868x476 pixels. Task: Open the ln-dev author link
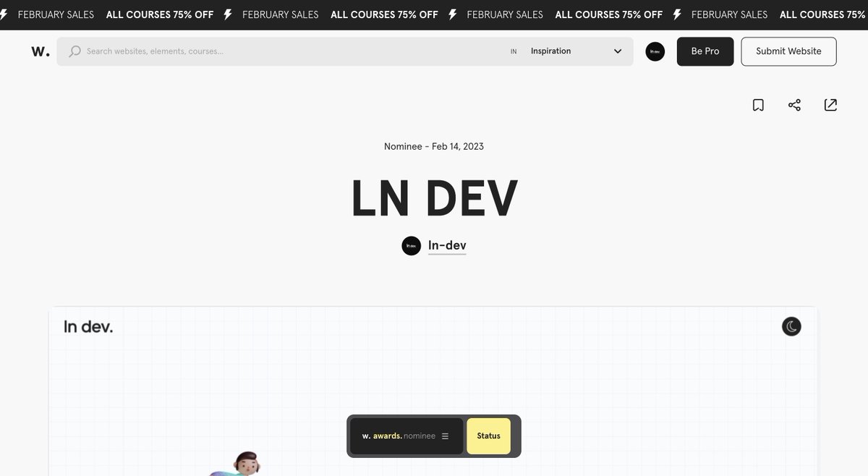[x=447, y=245]
